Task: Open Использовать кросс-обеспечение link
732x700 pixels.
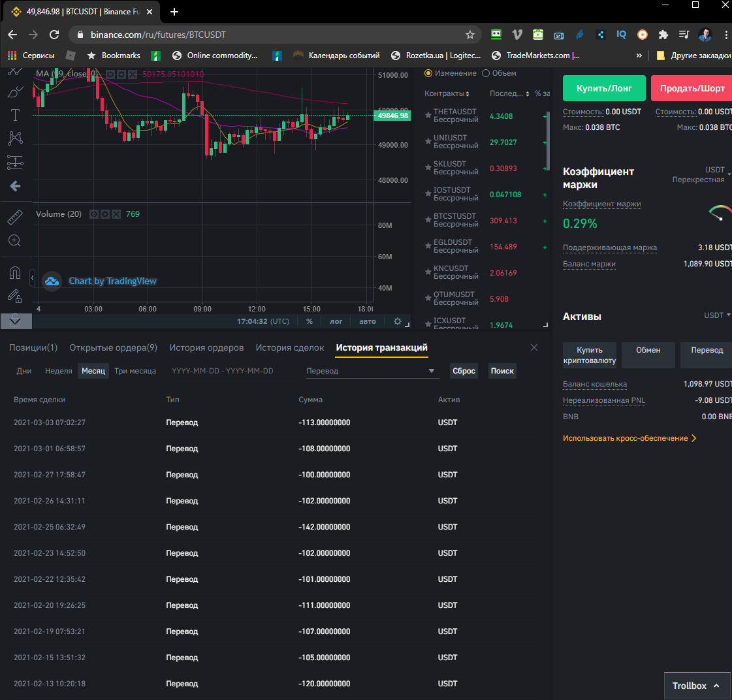Action: coord(629,438)
